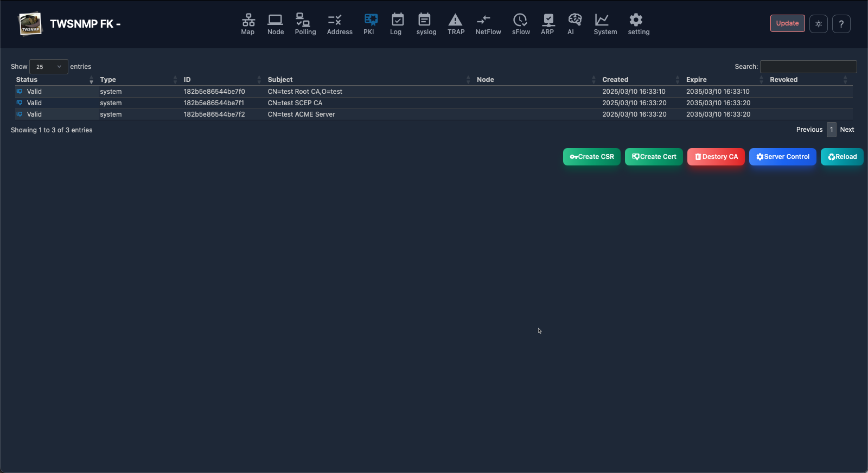This screenshot has width=868, height=473.
Task: Select the CN=test Root CA,O=test subject
Action: point(305,92)
